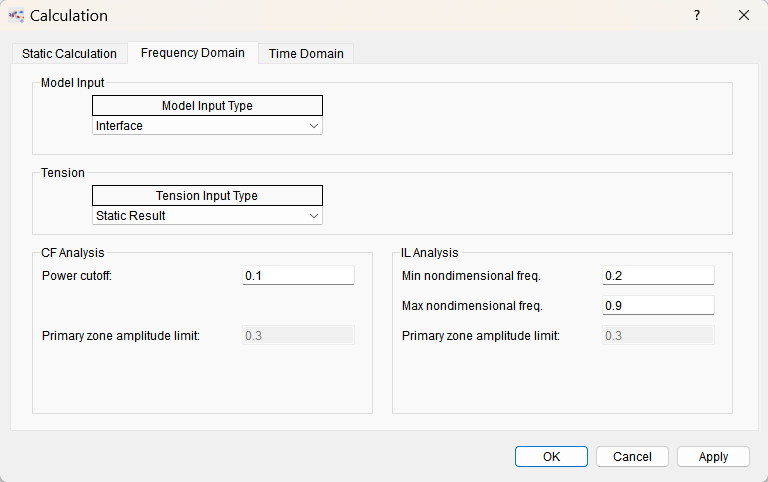Open the Time Domain tab
This screenshot has width=768, height=482.
pos(306,54)
